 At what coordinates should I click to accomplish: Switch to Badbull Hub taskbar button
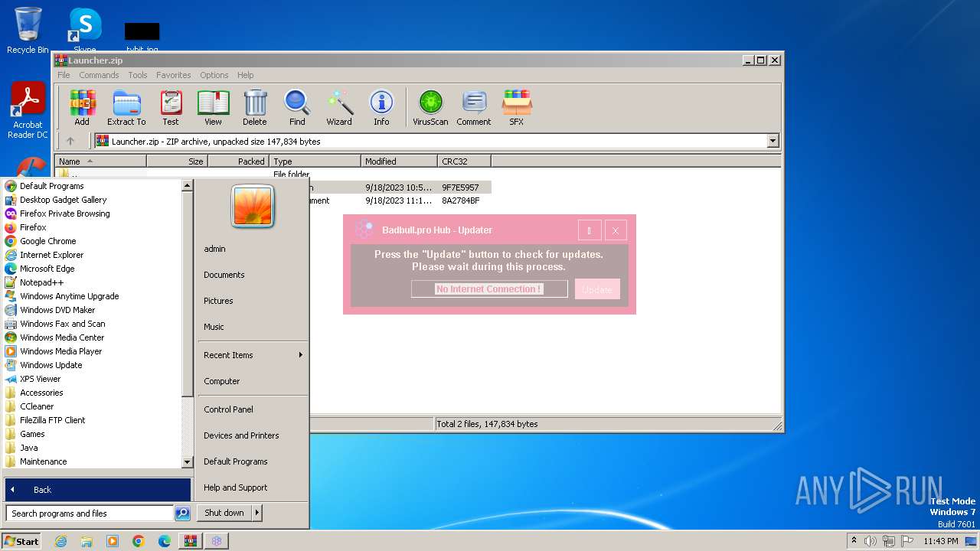pos(217,541)
